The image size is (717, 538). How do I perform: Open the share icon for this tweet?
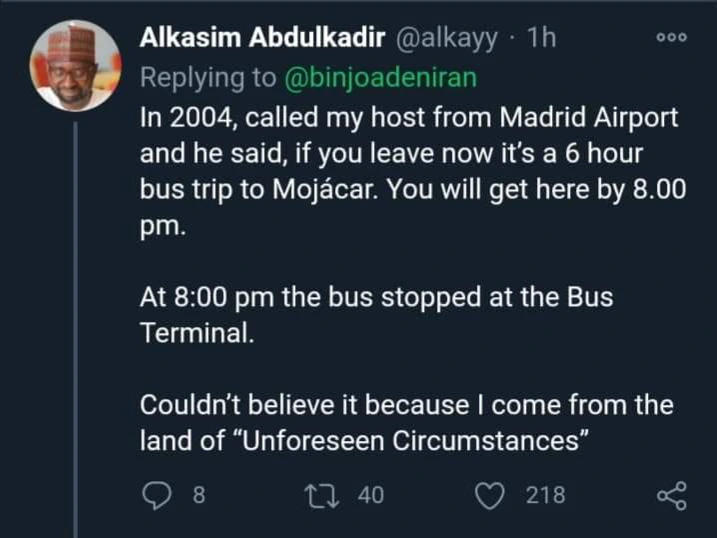(671, 494)
